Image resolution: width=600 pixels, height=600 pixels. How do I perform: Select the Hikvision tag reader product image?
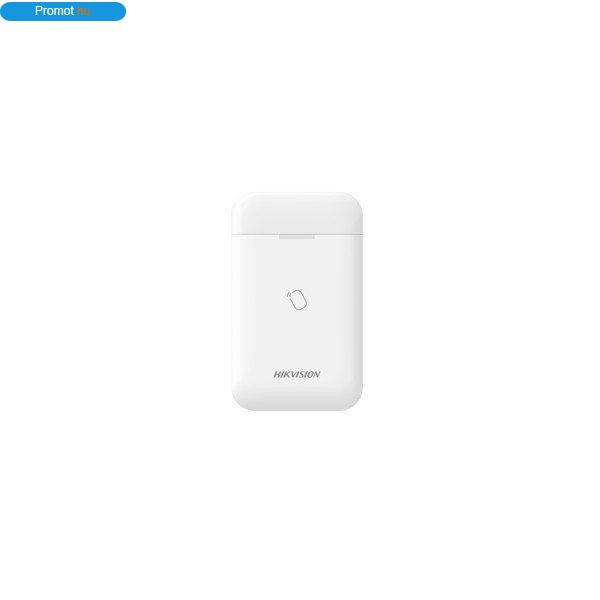(x=297, y=302)
